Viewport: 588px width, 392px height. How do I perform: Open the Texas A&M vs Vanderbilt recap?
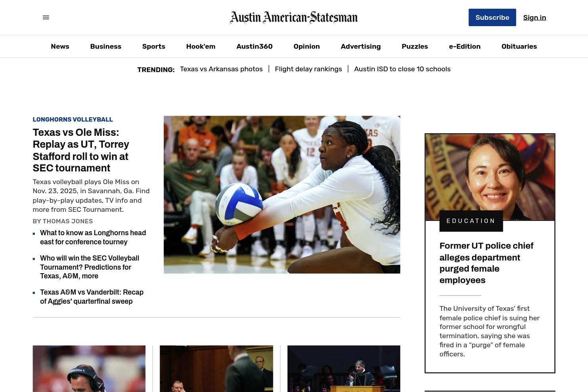tap(92, 297)
